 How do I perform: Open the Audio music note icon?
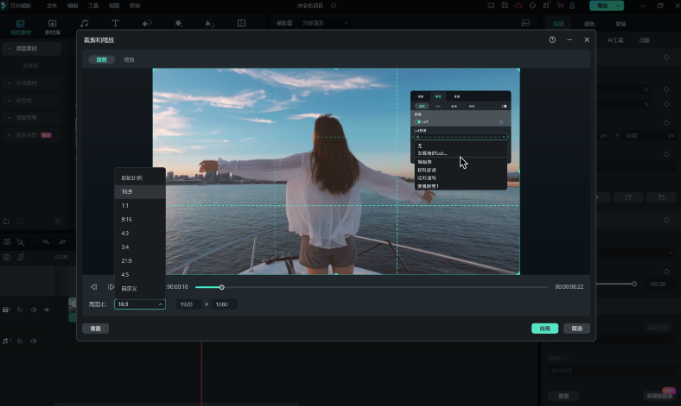pyautogui.click(x=84, y=22)
